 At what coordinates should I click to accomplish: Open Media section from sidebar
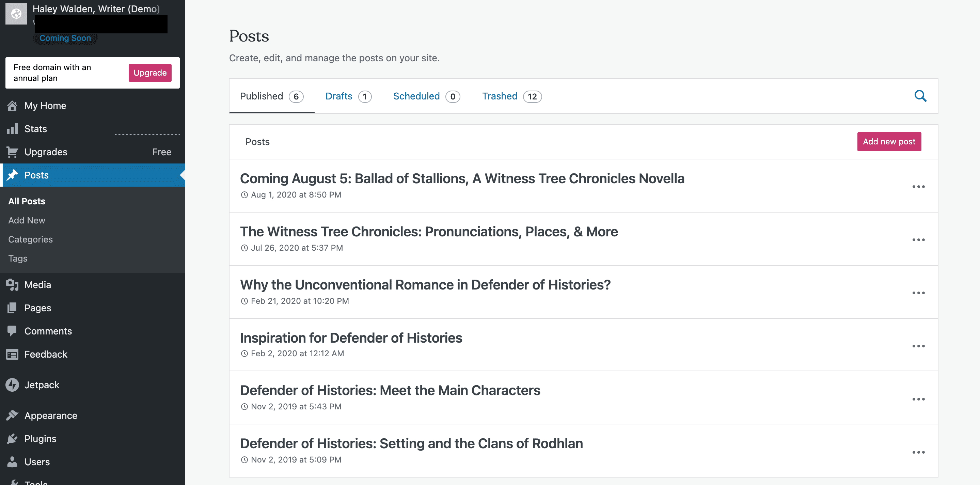37,284
